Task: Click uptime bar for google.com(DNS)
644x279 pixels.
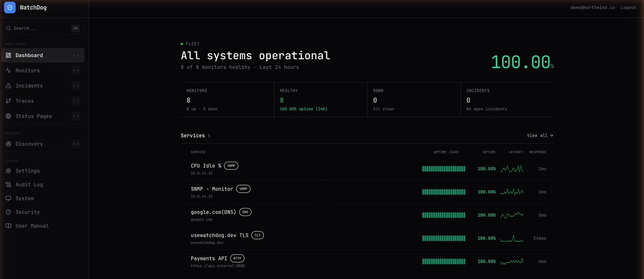Action: (444, 215)
